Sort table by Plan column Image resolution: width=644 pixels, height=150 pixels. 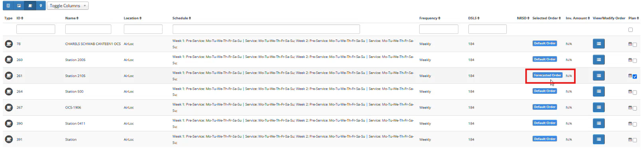[x=634, y=18]
